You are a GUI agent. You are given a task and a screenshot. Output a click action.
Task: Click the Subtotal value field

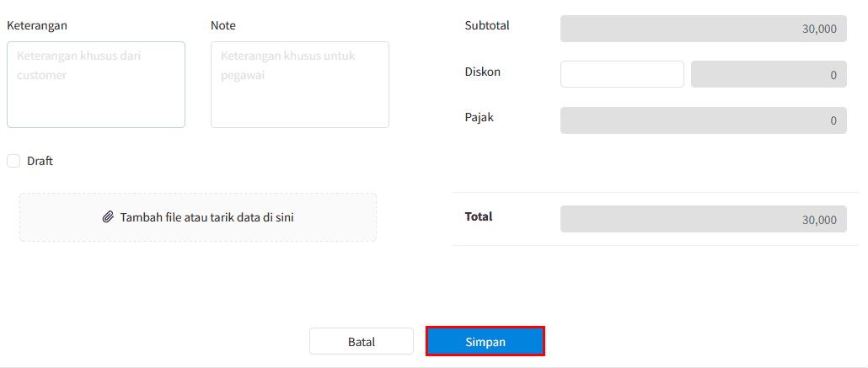coord(704,29)
